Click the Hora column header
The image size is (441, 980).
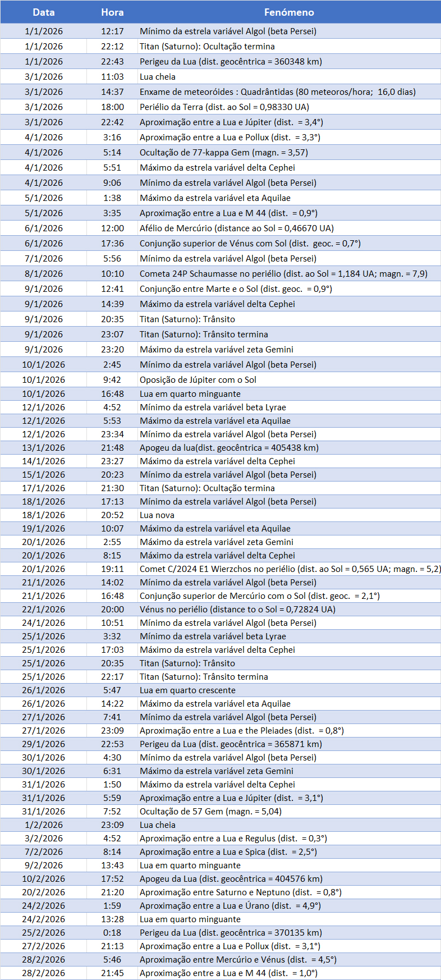coord(112,12)
